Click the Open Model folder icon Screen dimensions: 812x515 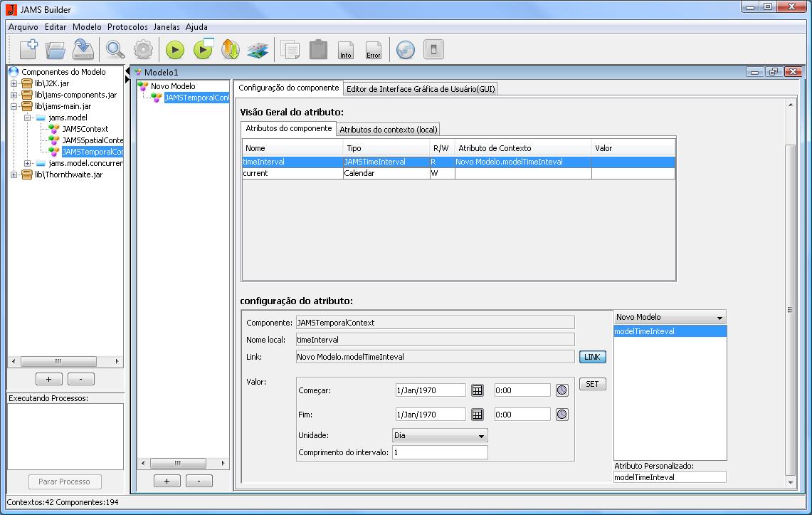tap(56, 50)
